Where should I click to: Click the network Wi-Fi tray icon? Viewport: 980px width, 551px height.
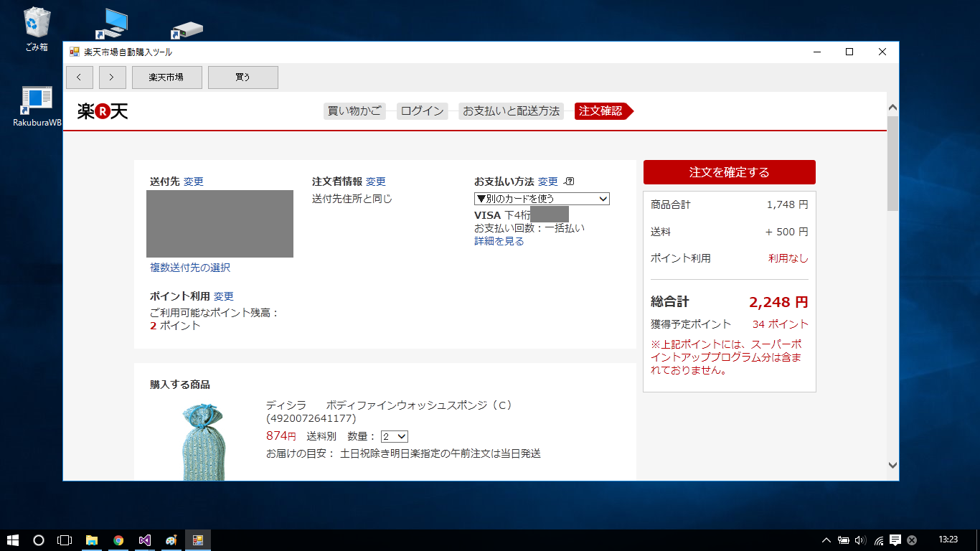click(879, 540)
